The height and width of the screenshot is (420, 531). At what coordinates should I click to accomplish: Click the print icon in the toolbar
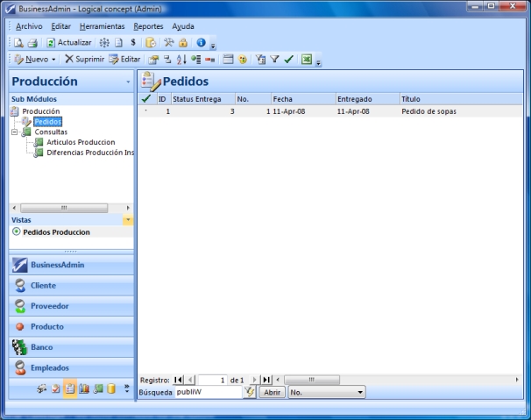tap(32, 42)
